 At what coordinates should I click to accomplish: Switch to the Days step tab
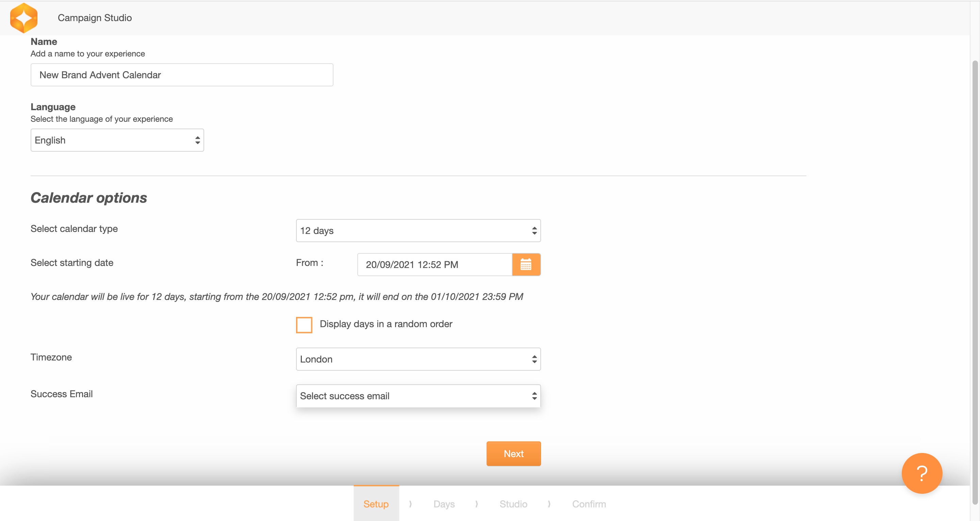click(444, 504)
